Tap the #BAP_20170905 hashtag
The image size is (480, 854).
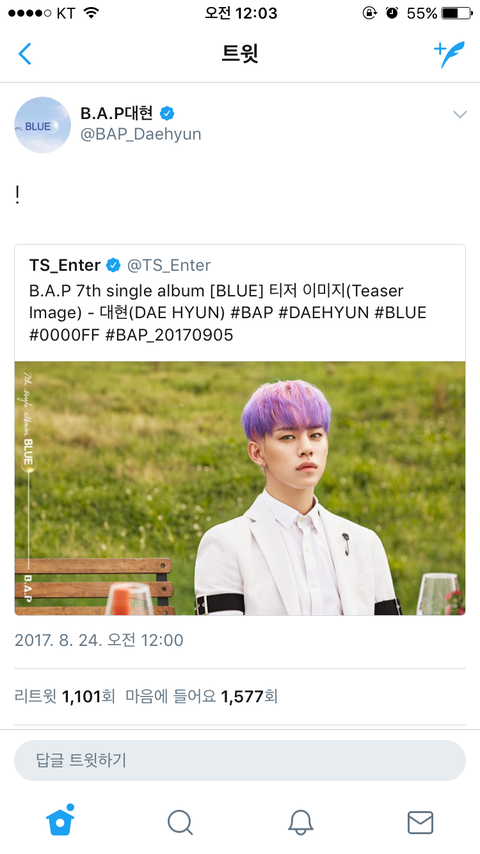[169, 334]
